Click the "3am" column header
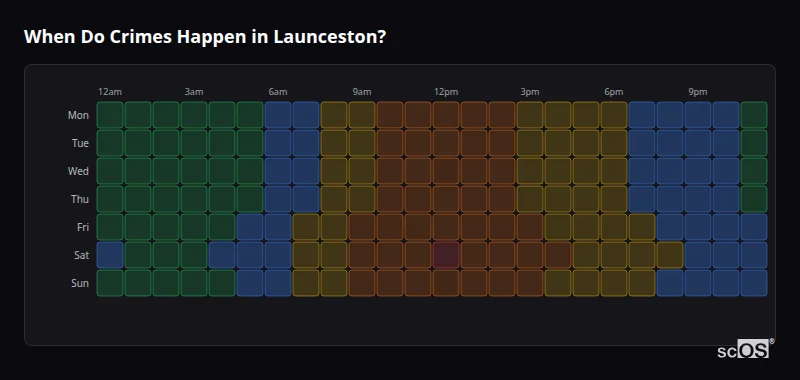The width and height of the screenshot is (800, 380). click(194, 92)
